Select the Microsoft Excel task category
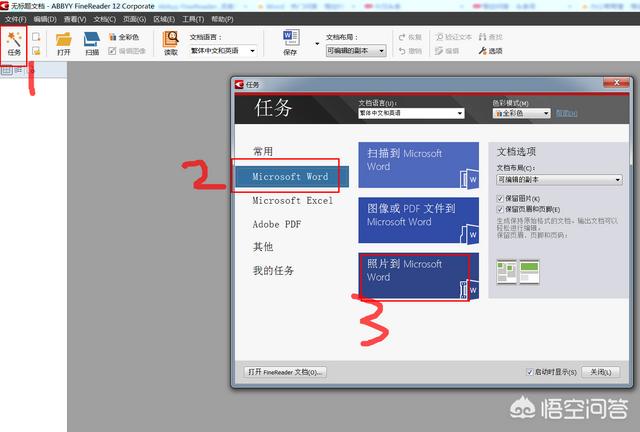This screenshot has width=640, height=432. pos(292,200)
